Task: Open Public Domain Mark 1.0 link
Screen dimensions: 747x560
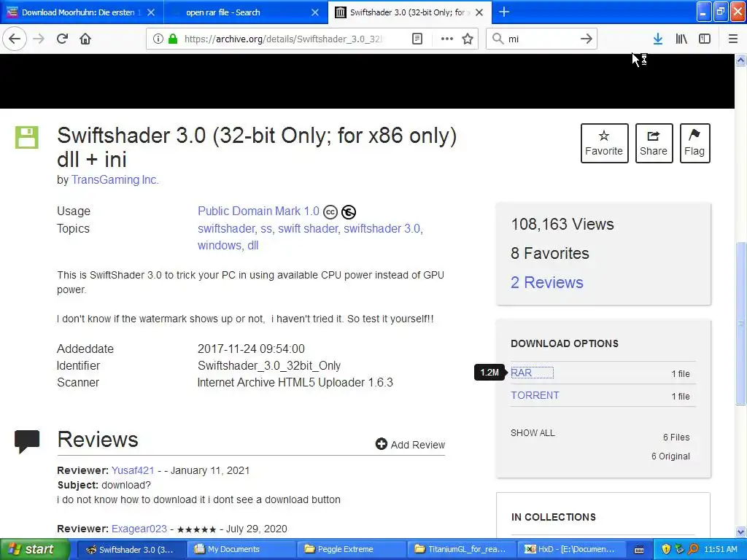Action: coord(258,211)
